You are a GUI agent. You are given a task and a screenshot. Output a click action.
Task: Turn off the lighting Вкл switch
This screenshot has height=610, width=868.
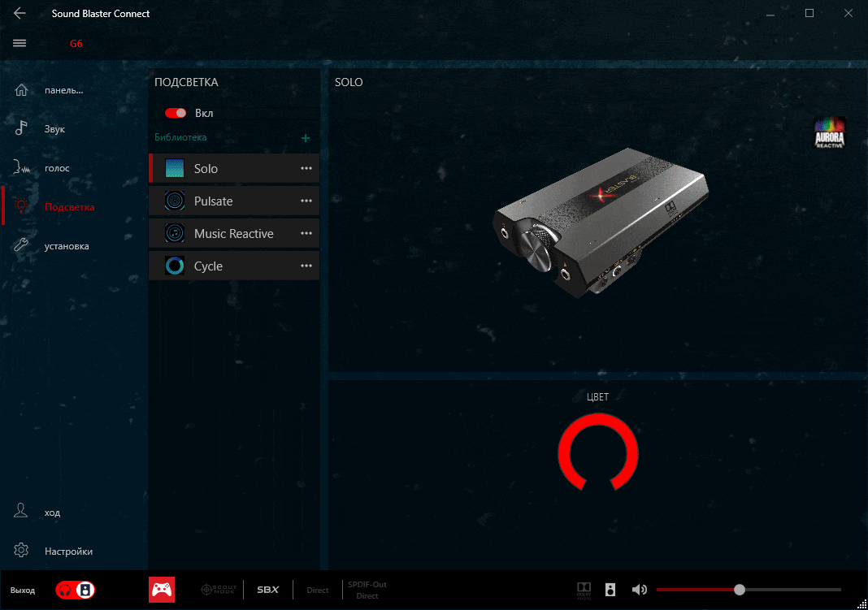[176, 113]
